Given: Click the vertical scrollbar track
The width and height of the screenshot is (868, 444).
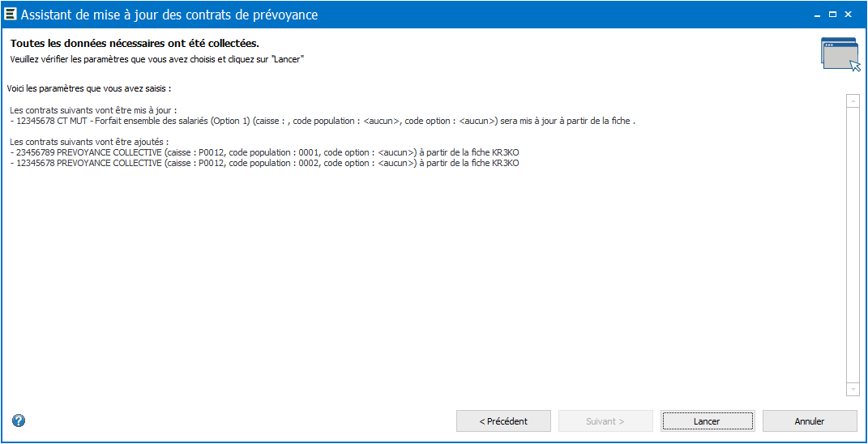Looking at the screenshot, I should (852, 245).
